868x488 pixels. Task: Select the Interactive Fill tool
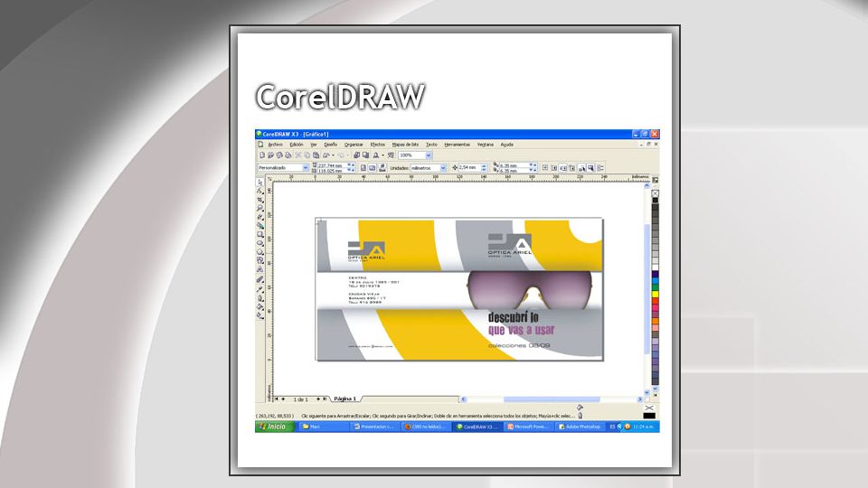[259, 314]
